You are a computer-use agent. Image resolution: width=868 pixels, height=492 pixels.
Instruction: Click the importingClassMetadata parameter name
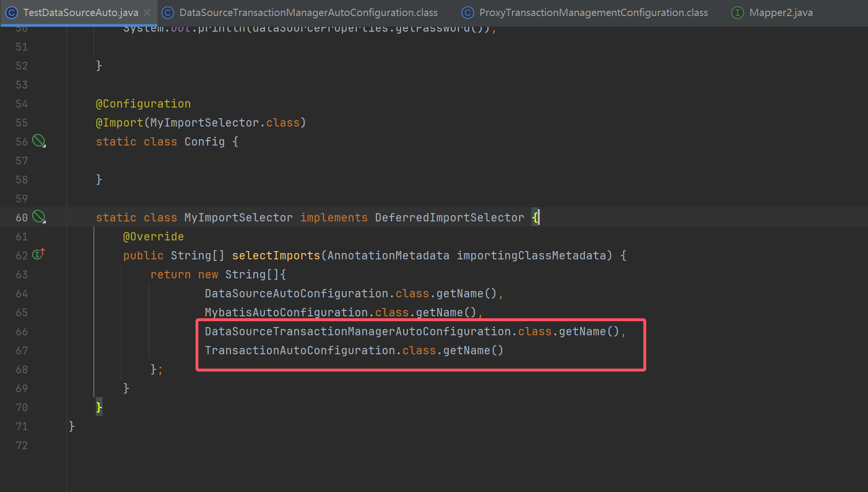pyautogui.click(x=531, y=255)
